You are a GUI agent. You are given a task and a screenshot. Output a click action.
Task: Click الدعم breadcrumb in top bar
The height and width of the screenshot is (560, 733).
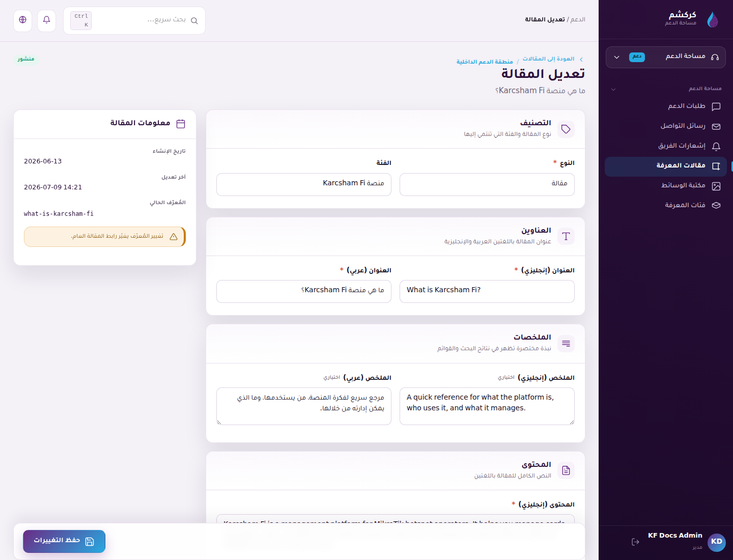(578, 20)
